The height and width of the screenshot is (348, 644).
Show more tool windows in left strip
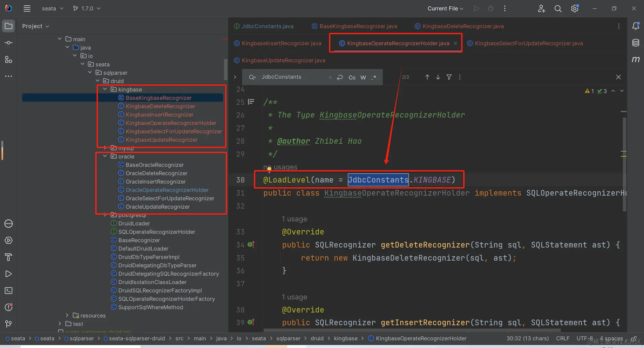point(9,76)
